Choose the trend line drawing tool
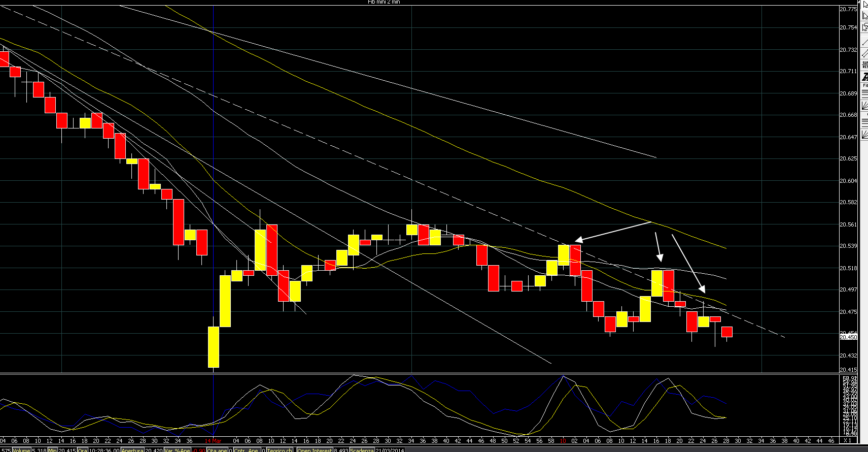868x452 pixels. tap(864, 42)
